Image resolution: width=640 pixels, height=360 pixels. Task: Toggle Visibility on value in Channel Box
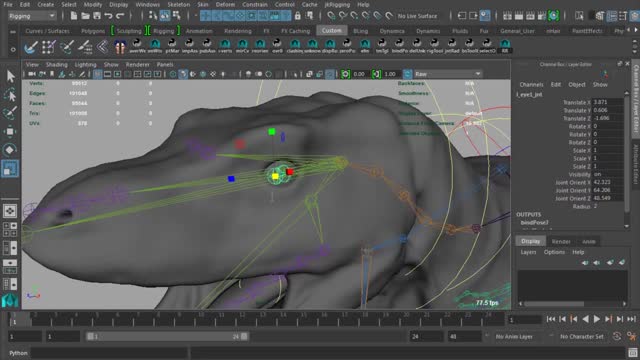[607, 174]
